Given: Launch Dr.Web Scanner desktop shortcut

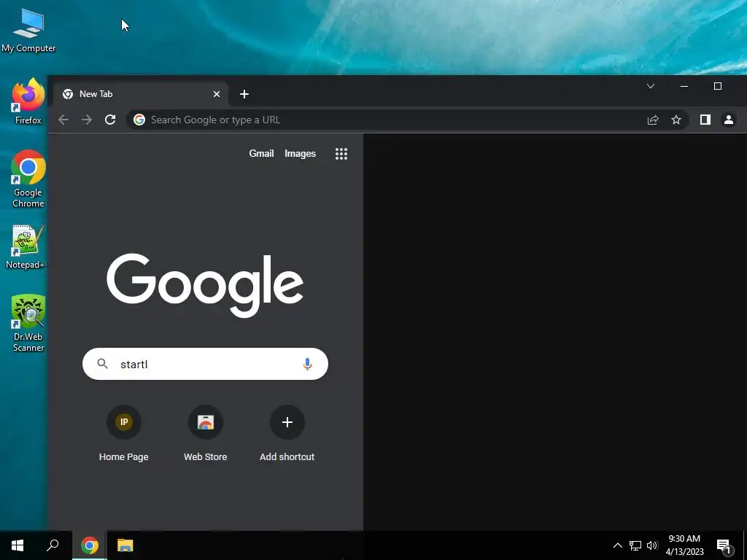Looking at the screenshot, I should pyautogui.click(x=28, y=323).
